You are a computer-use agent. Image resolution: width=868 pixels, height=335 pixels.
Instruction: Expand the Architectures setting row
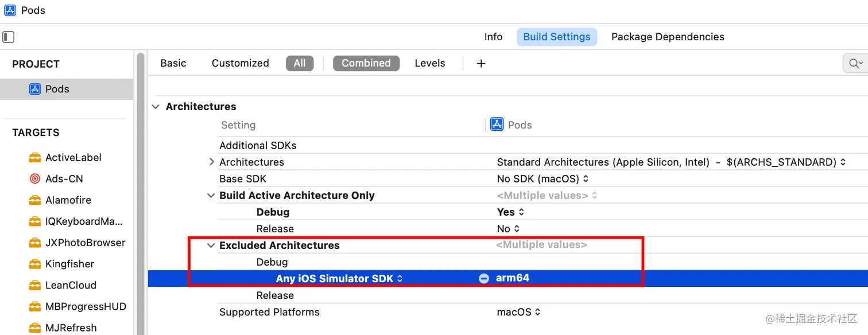point(212,162)
